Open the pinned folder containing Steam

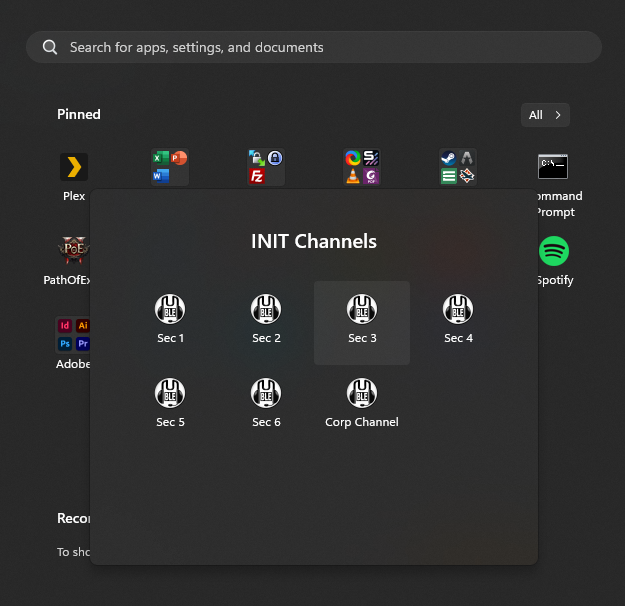tap(458, 167)
